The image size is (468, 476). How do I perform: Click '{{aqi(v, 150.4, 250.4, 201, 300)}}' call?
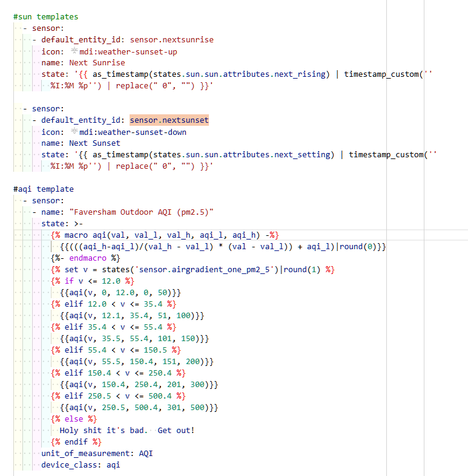click(x=139, y=385)
